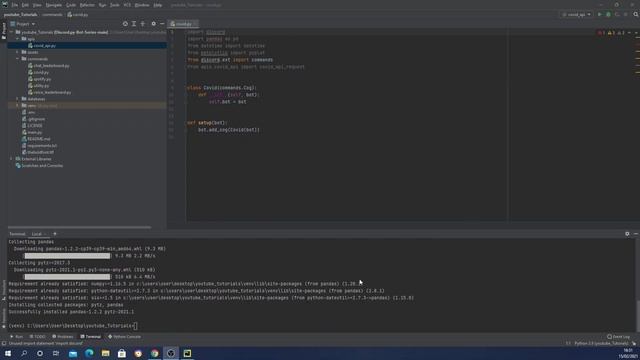This screenshot has height=360, width=640.
Task: Run the covid_api configuration with green play
Action: click(600, 14)
